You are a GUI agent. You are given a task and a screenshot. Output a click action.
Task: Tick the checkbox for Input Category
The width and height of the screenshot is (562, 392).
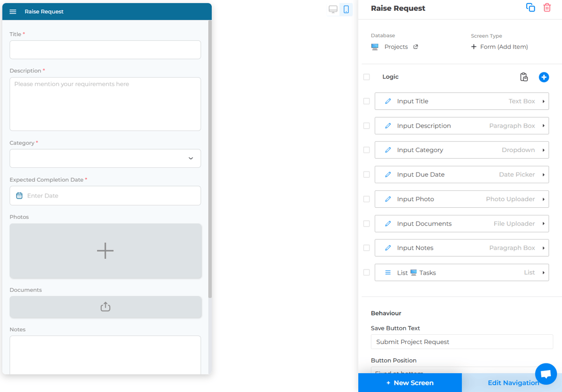click(366, 150)
